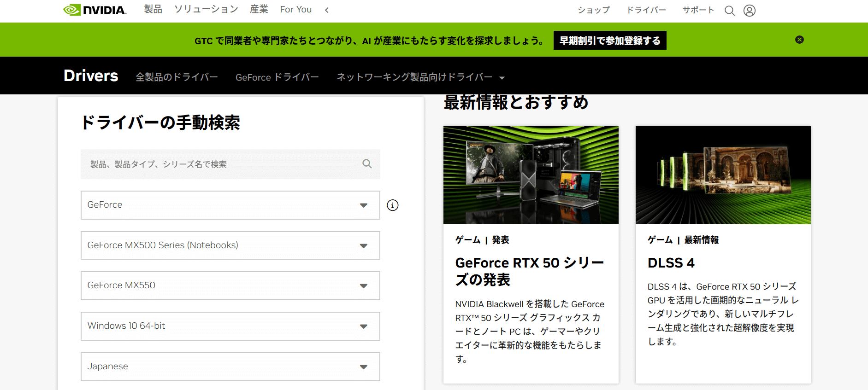Viewport: 868px width, 390px height.
Task: Open the 産業 menu
Action: tap(259, 9)
